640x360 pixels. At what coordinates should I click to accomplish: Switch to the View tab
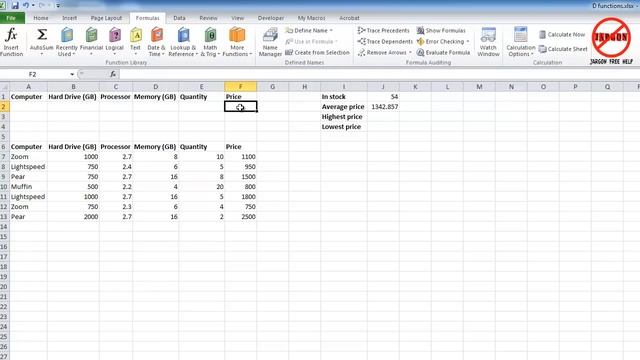pyautogui.click(x=238, y=18)
